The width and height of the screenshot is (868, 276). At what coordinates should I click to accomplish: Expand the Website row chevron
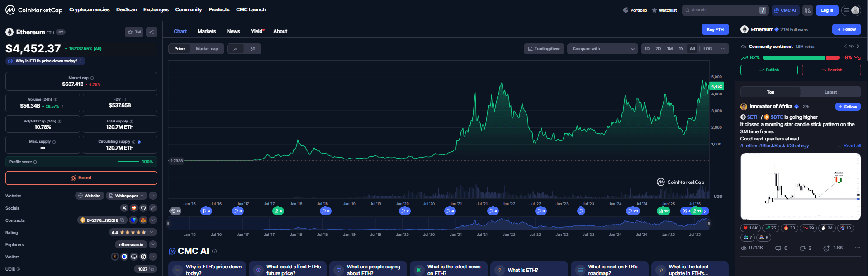click(x=153, y=196)
